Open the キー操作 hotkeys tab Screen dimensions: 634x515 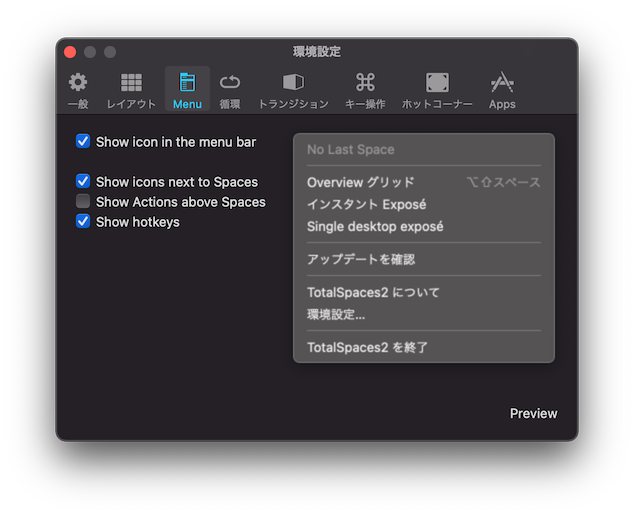[365, 91]
